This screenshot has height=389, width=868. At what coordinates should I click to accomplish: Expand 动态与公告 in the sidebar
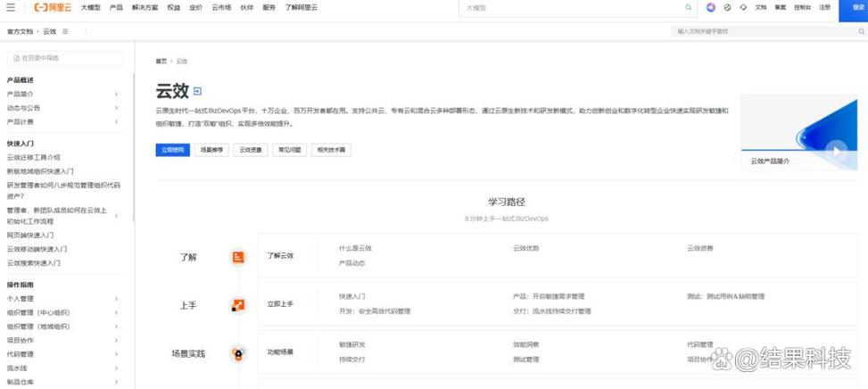point(116,108)
